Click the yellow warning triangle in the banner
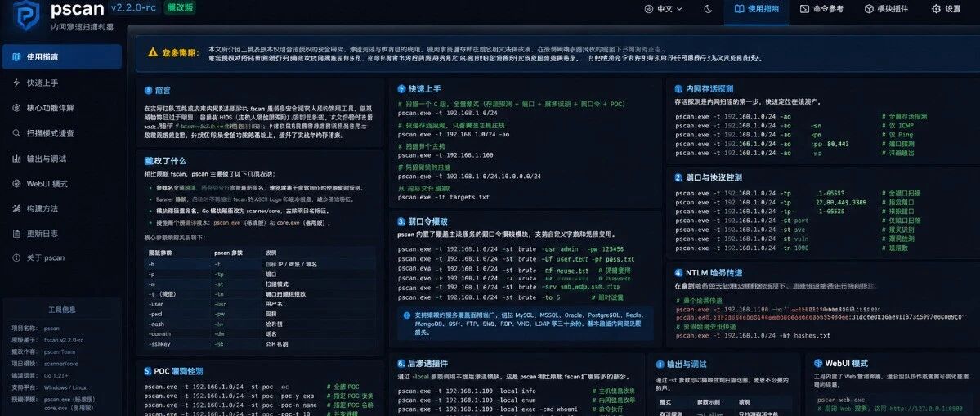The image size is (980, 416). coord(153,52)
